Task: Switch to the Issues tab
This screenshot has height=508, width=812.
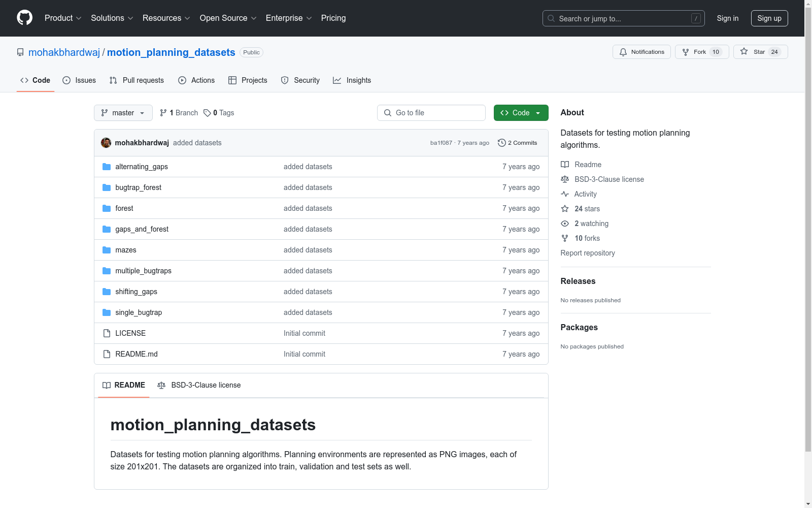Action: coord(79,80)
